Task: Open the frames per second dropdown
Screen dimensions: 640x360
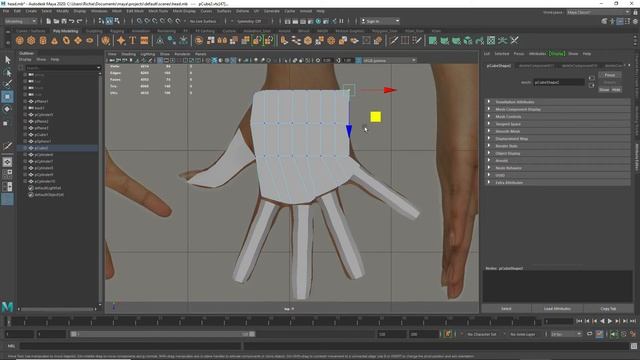Action: 566,334
